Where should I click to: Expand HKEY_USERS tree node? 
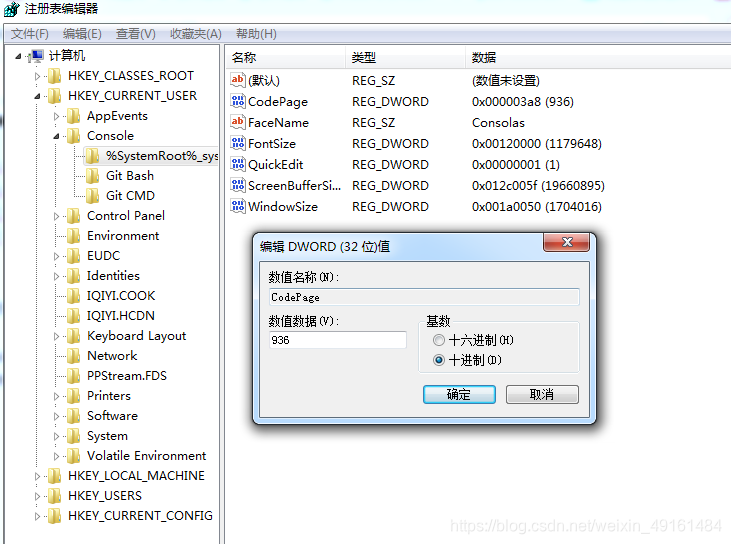37,496
